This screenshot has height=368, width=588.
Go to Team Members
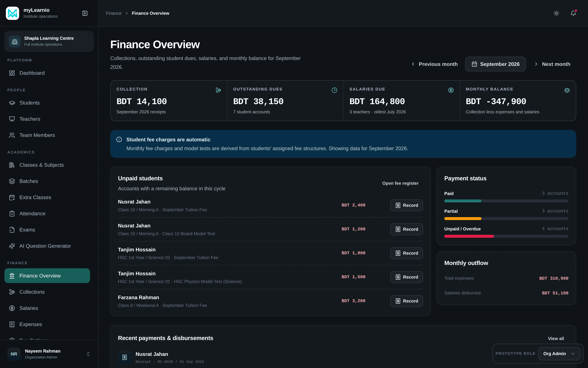click(47, 135)
